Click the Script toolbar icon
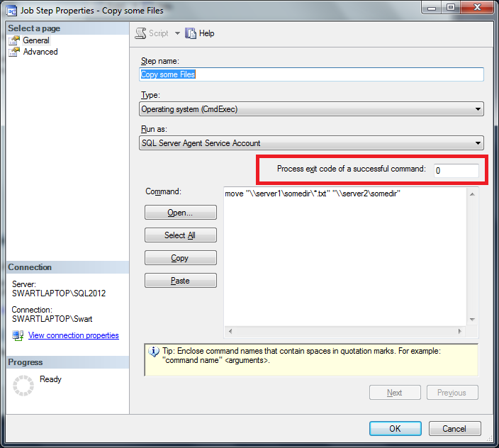The height and width of the screenshot is (448, 499). (x=140, y=33)
